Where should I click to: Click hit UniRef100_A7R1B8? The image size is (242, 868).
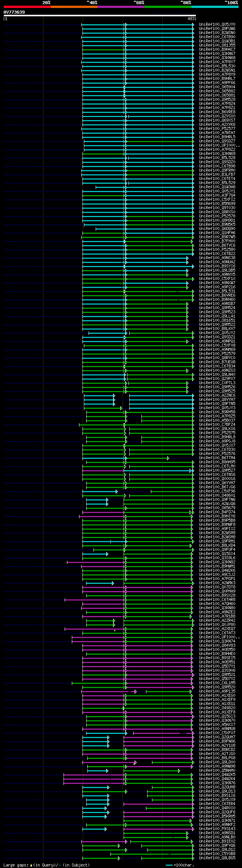217,616
